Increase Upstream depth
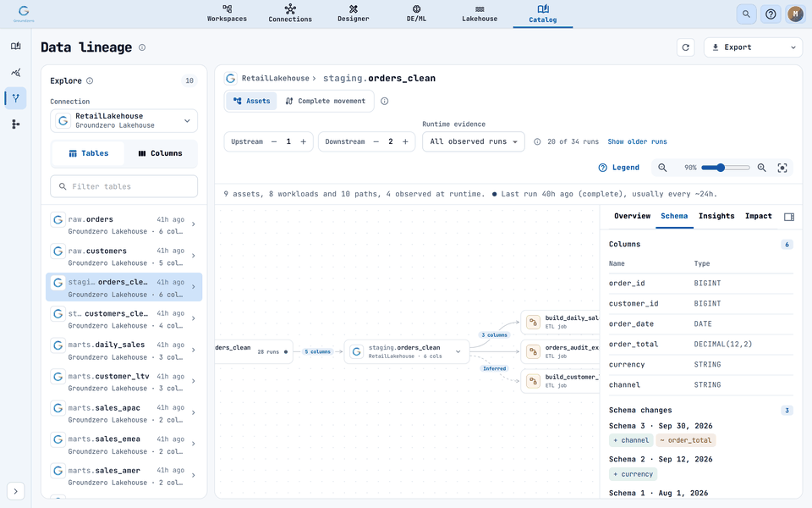This screenshot has width=812, height=508. click(304, 141)
